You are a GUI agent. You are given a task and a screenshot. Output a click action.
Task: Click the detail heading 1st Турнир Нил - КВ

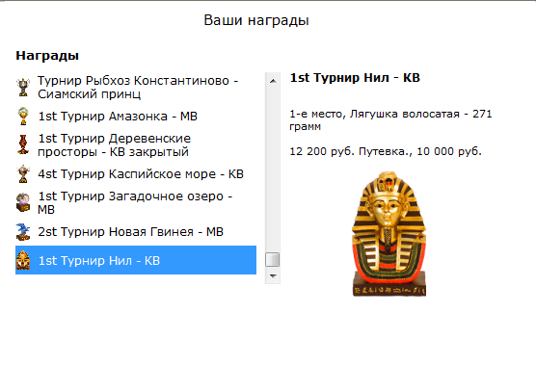[355, 78]
